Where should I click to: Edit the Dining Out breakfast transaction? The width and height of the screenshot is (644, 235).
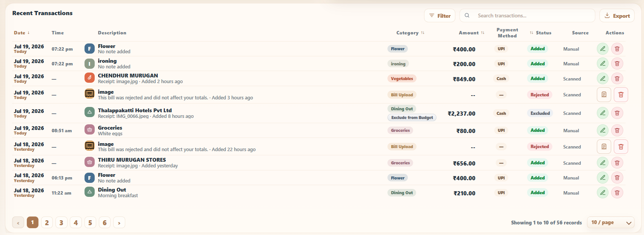(x=603, y=193)
